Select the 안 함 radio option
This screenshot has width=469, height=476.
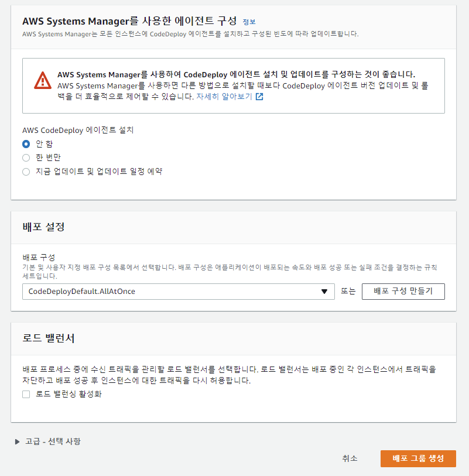(x=26, y=144)
